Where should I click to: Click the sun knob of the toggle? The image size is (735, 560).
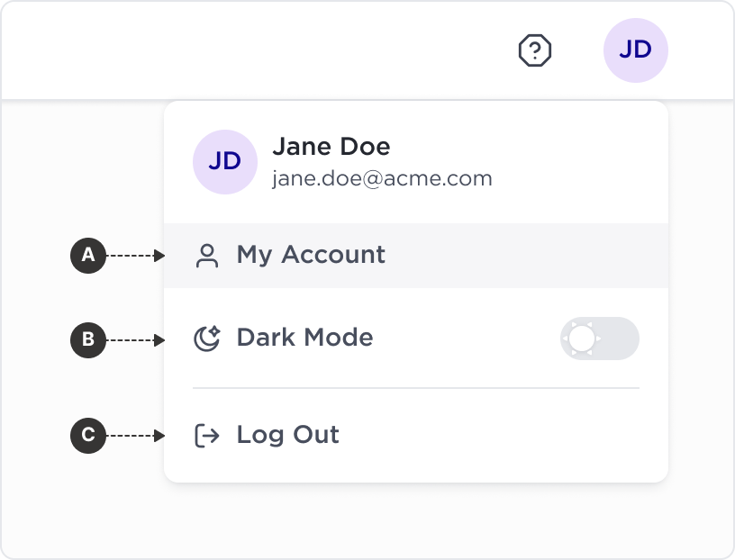(x=582, y=339)
